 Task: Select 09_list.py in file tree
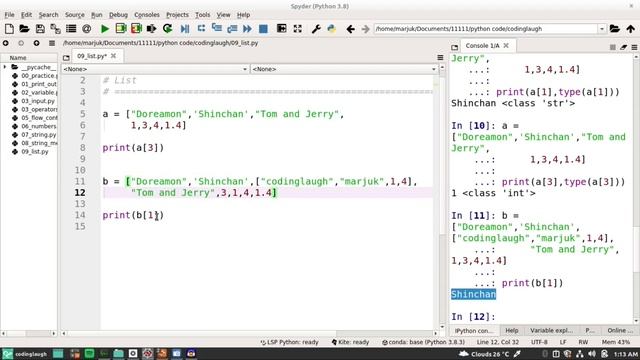point(35,151)
